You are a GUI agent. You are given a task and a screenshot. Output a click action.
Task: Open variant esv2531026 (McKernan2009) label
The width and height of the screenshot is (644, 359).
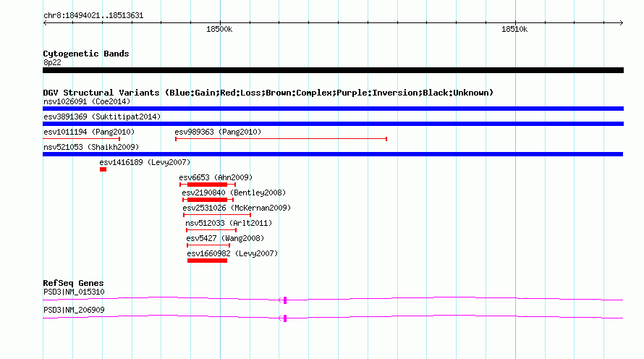point(237,208)
